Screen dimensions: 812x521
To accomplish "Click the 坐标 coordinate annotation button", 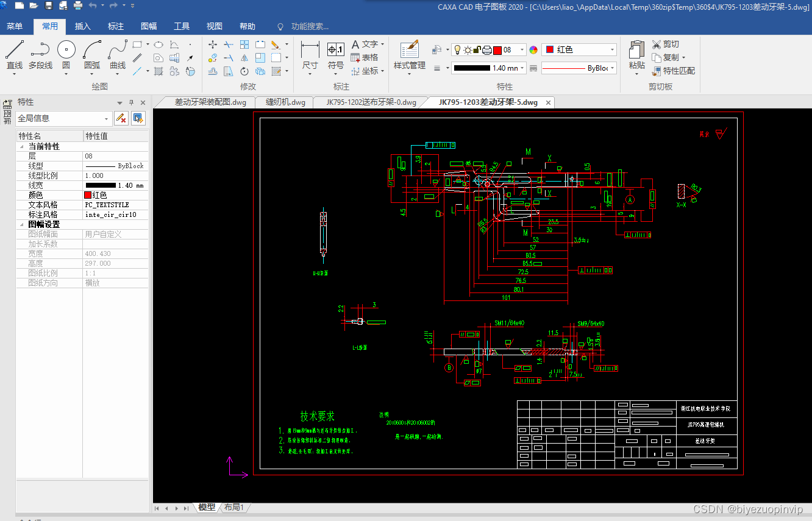I will tap(368, 71).
